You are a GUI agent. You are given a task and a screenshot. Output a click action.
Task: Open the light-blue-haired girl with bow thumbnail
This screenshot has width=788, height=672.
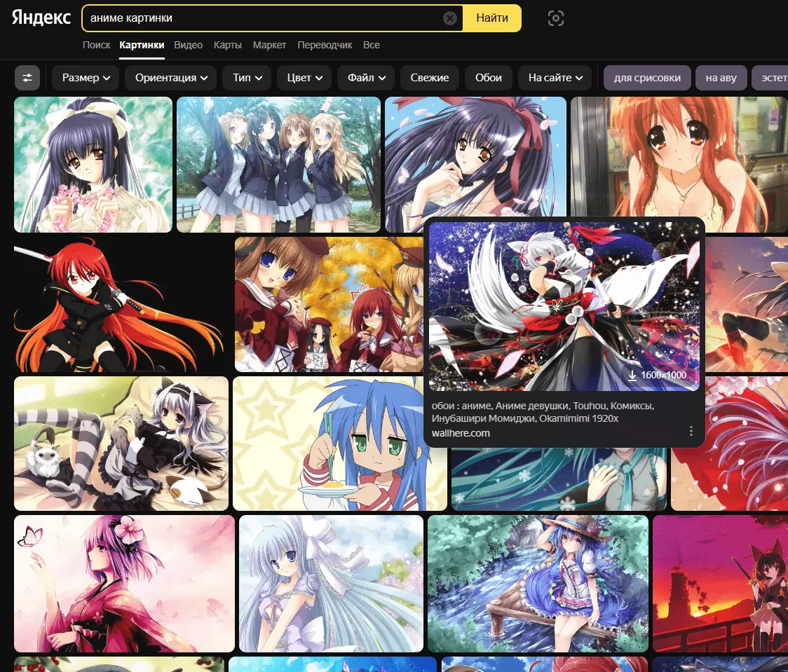[x=331, y=584]
